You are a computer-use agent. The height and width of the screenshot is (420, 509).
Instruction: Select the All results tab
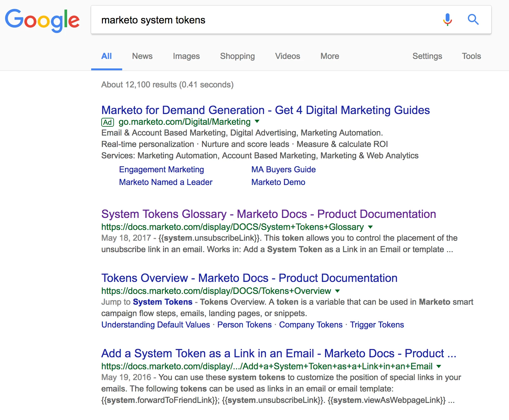106,56
